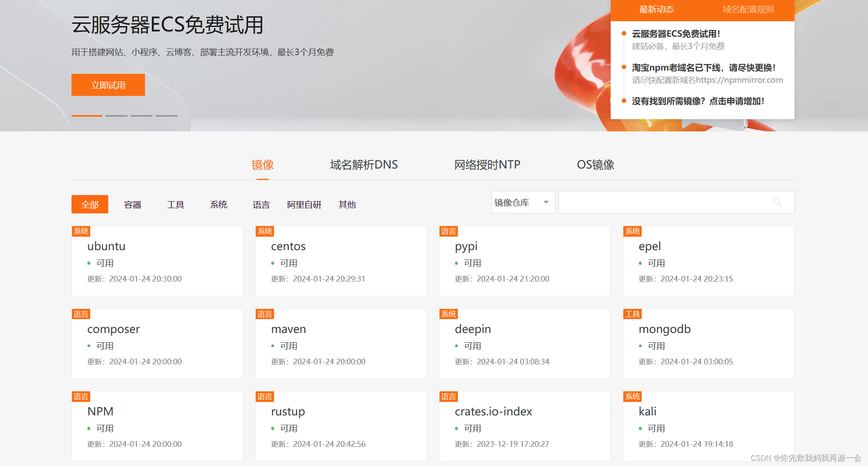The height and width of the screenshot is (466, 868).
Task: Click the 语言 tag on crates.io-index card
Action: [x=449, y=396]
